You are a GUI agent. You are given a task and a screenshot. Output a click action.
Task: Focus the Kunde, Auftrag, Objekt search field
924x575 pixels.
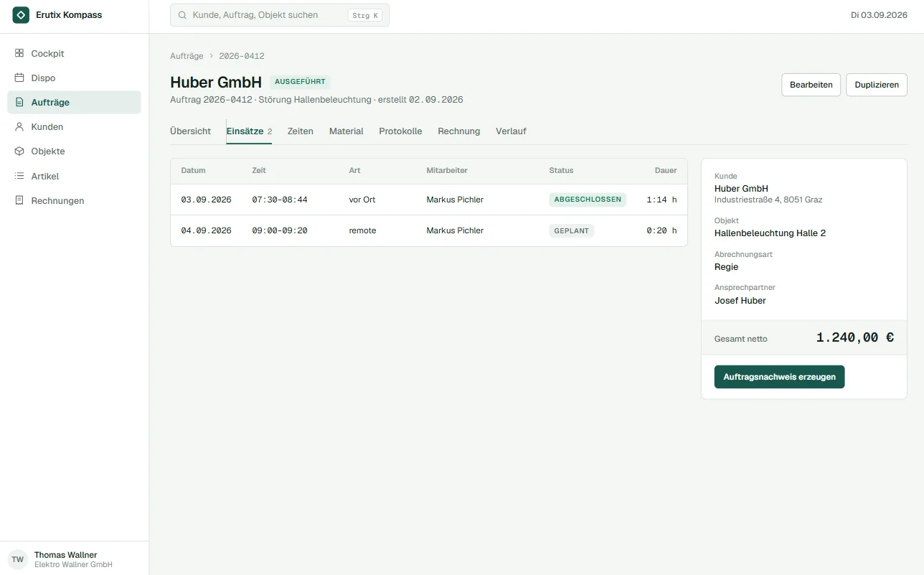[280, 15]
